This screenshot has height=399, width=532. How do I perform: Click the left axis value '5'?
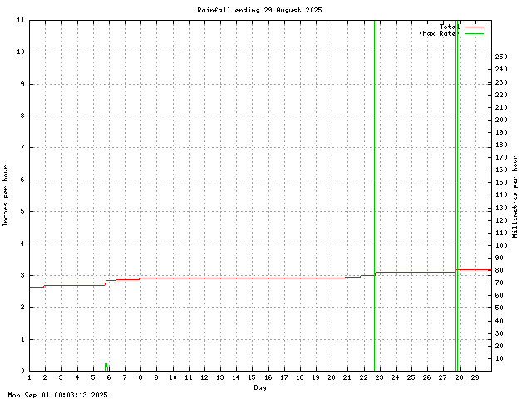click(x=22, y=211)
